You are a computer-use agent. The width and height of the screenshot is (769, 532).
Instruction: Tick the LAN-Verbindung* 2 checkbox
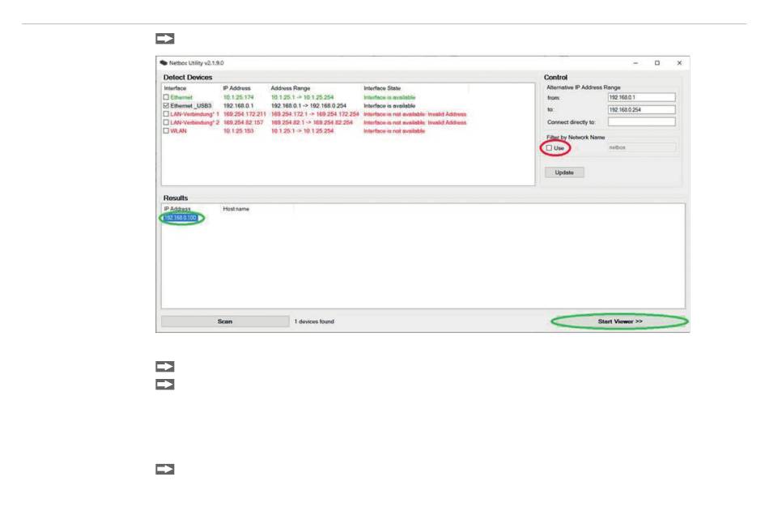point(166,122)
